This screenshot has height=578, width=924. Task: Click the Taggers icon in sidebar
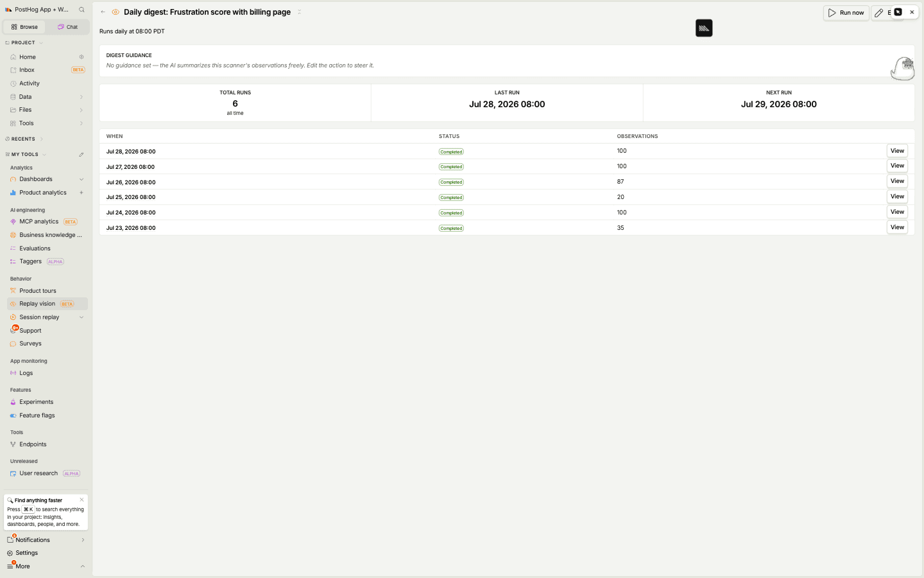[x=13, y=261]
